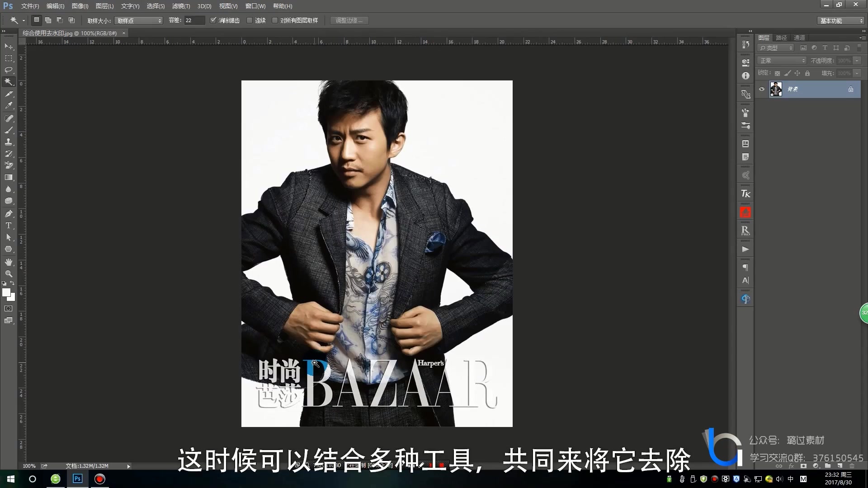Toggle the anti-alias checkbox
The height and width of the screenshot is (488, 868).
(x=213, y=20)
